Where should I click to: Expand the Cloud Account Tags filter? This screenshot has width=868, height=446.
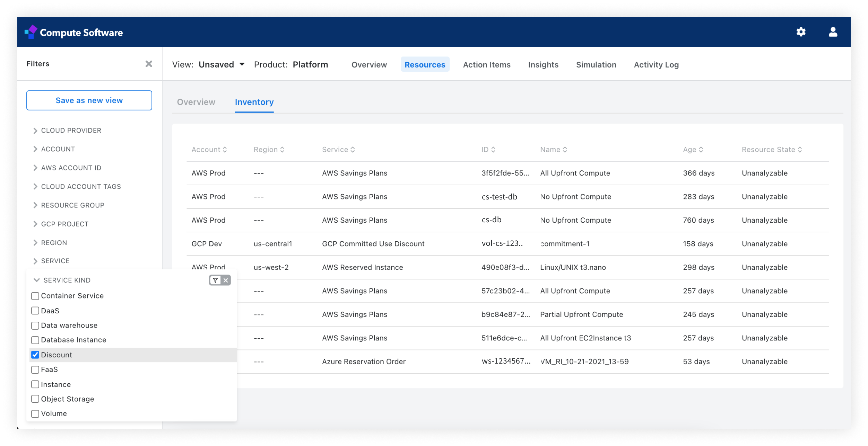(77, 187)
